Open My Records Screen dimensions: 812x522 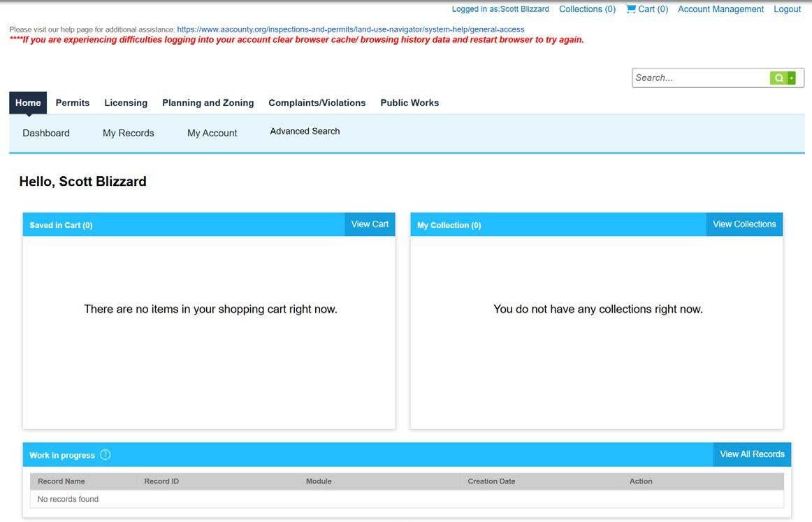point(129,133)
